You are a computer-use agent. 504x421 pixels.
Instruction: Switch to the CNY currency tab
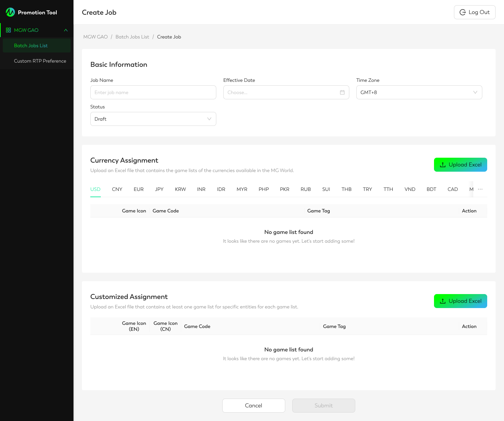117,189
